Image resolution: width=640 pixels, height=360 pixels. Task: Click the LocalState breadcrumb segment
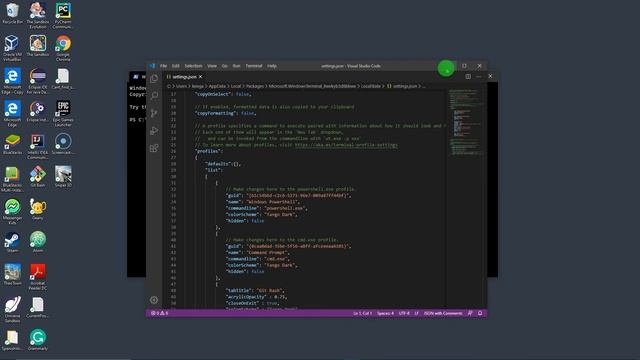click(x=371, y=86)
